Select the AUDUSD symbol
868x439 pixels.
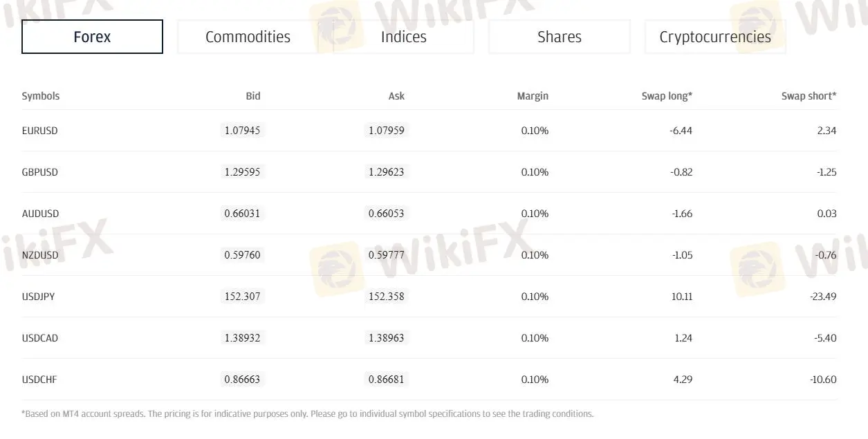click(x=40, y=214)
